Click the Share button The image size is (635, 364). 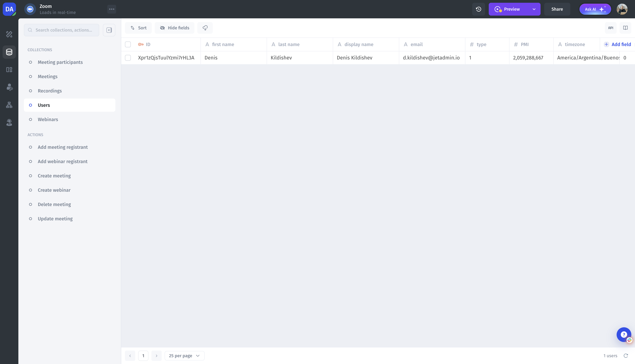[x=557, y=9]
